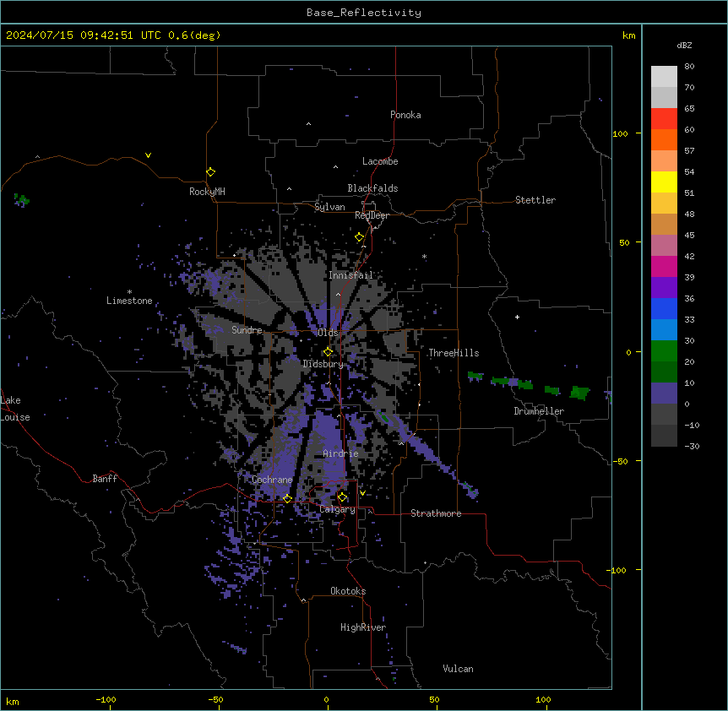The image size is (728, 711).
Task: Click the white caret marker below Ponoka's left
Action: pyautogui.click(x=308, y=124)
